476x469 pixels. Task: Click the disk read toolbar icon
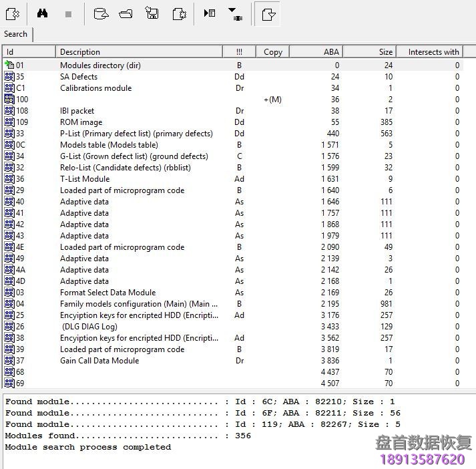point(100,13)
